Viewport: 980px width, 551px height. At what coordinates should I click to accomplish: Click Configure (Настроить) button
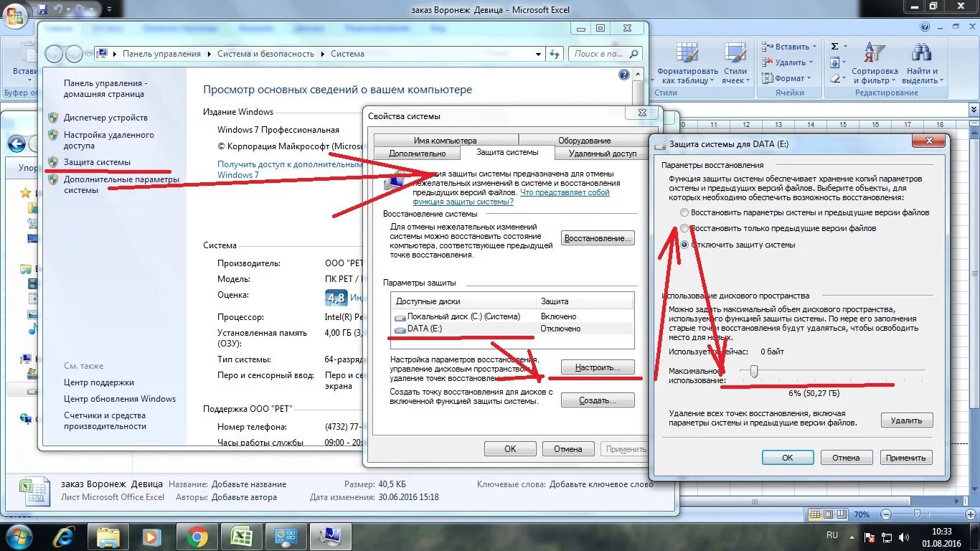[x=598, y=367]
